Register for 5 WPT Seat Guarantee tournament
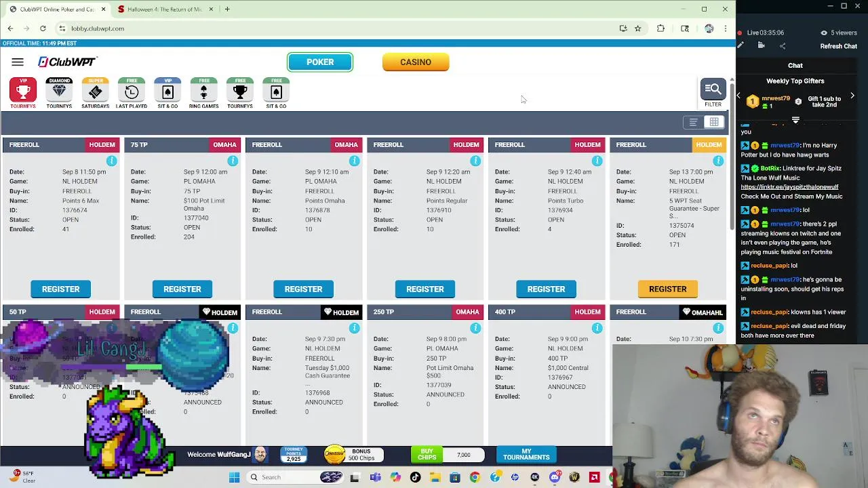This screenshot has height=488, width=868. click(667, 289)
